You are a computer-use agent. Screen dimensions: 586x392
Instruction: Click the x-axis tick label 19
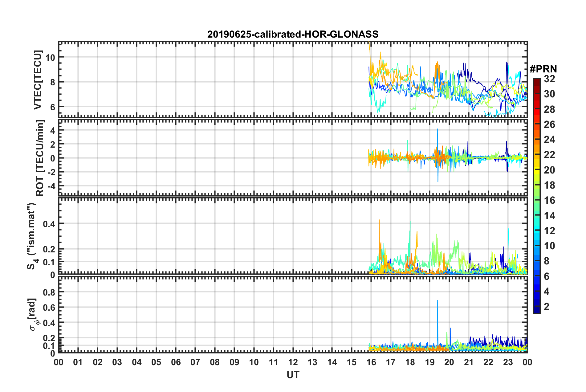[x=430, y=362]
